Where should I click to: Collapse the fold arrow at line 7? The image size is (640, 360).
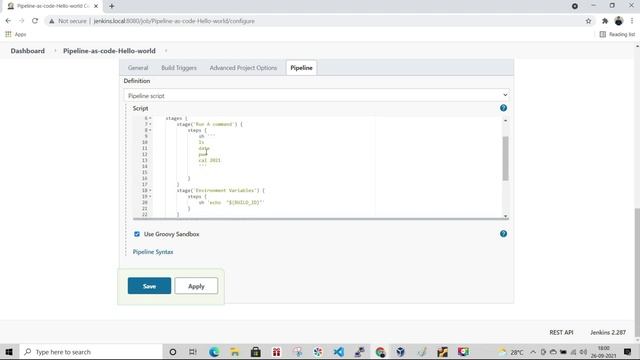tap(150, 124)
